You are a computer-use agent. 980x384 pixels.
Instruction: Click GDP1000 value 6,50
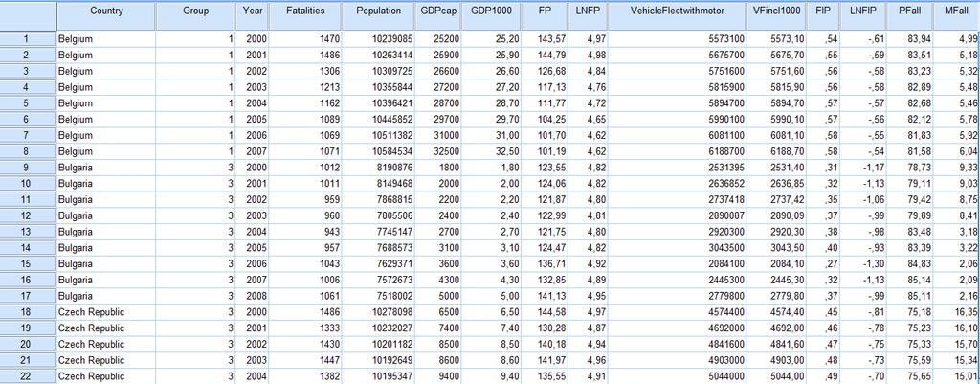click(493, 312)
